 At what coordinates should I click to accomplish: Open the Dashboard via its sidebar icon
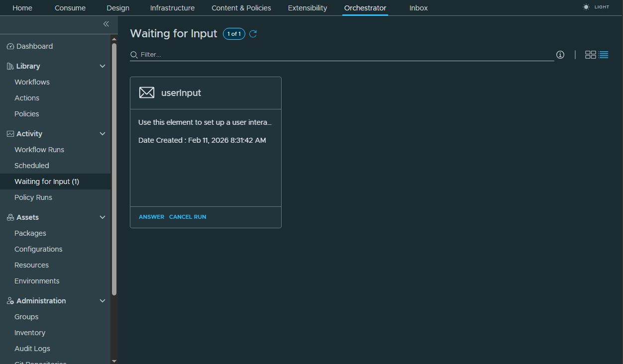(x=10, y=46)
